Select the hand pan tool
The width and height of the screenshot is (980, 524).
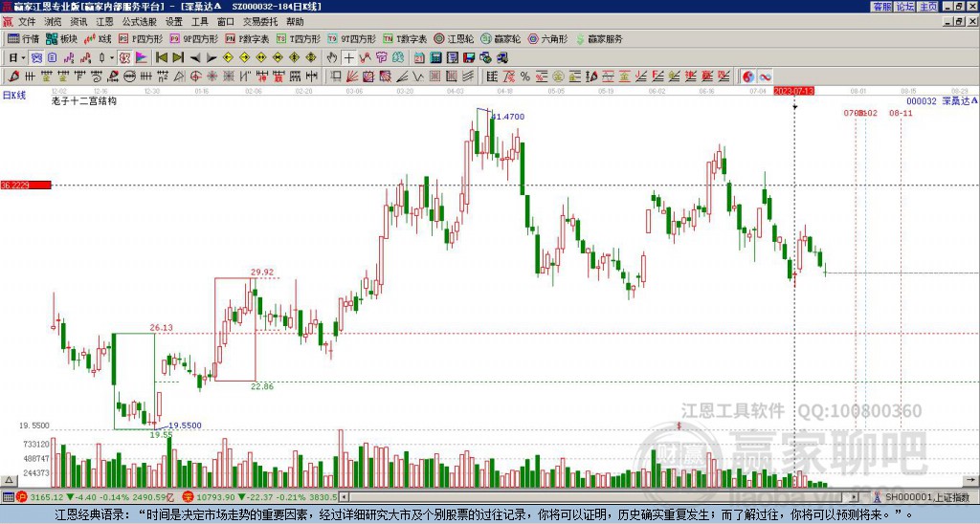tap(332, 58)
